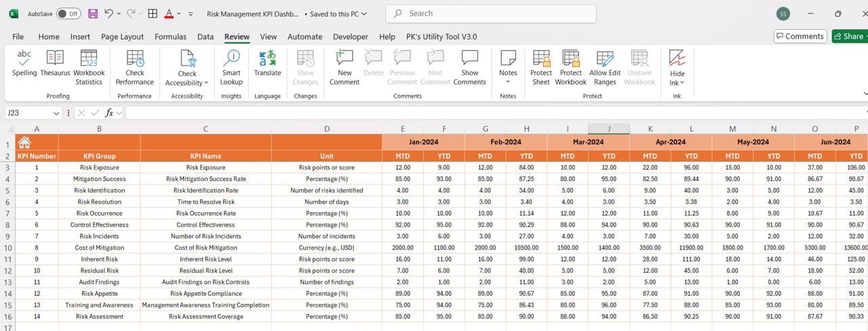This screenshot has width=868, height=331.
Task: Switch to the Formulas tab
Action: click(x=170, y=37)
